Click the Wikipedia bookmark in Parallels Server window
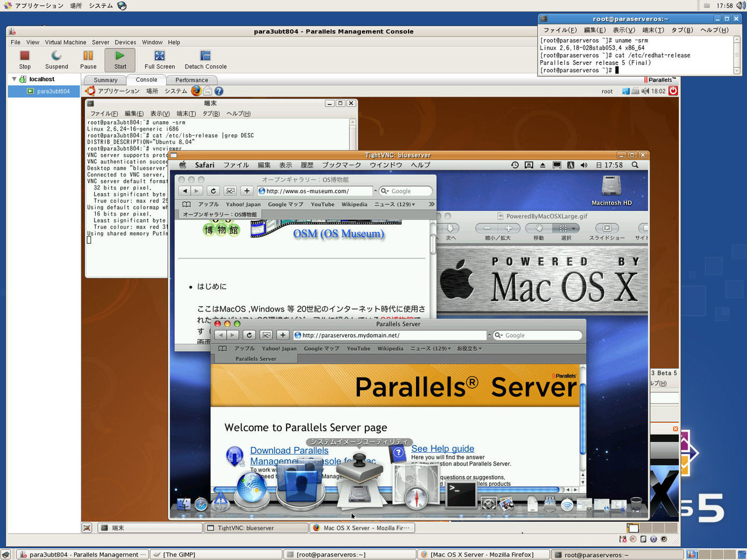 [x=390, y=348]
